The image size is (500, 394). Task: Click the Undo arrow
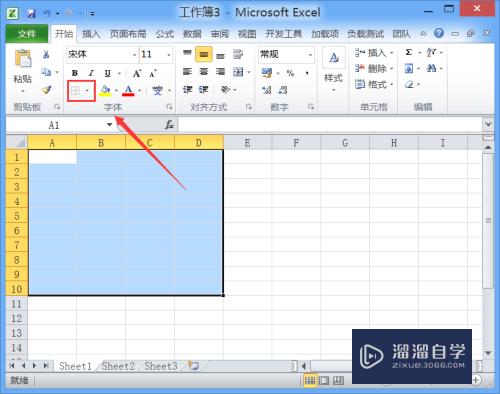47,13
